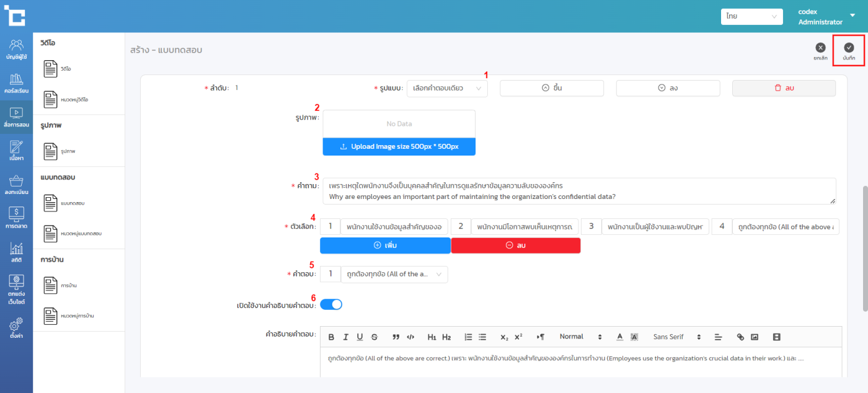Click the superscript icon in the editor
The image size is (868, 393).
(x=518, y=337)
